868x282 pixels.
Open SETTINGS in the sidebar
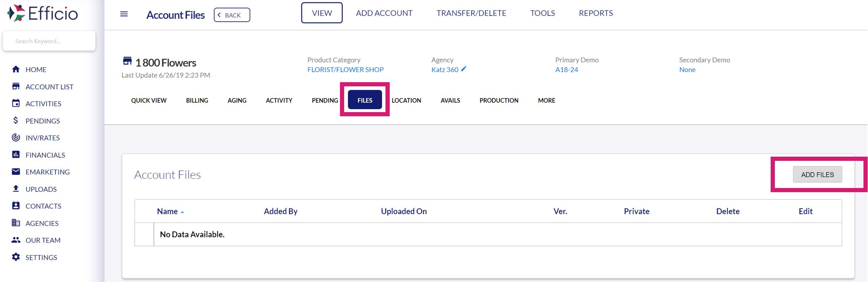click(x=41, y=257)
